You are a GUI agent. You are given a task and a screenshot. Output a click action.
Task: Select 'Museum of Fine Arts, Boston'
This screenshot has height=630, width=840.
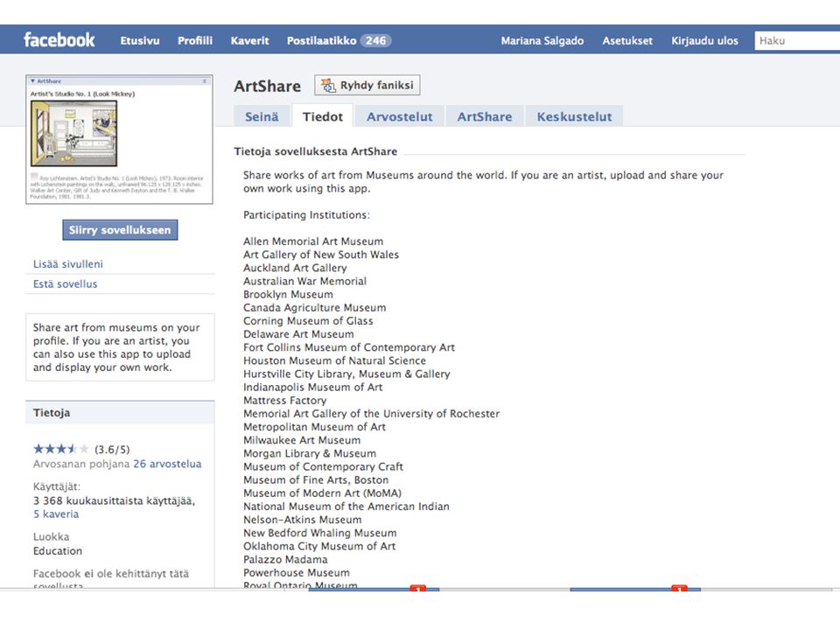[316, 480]
